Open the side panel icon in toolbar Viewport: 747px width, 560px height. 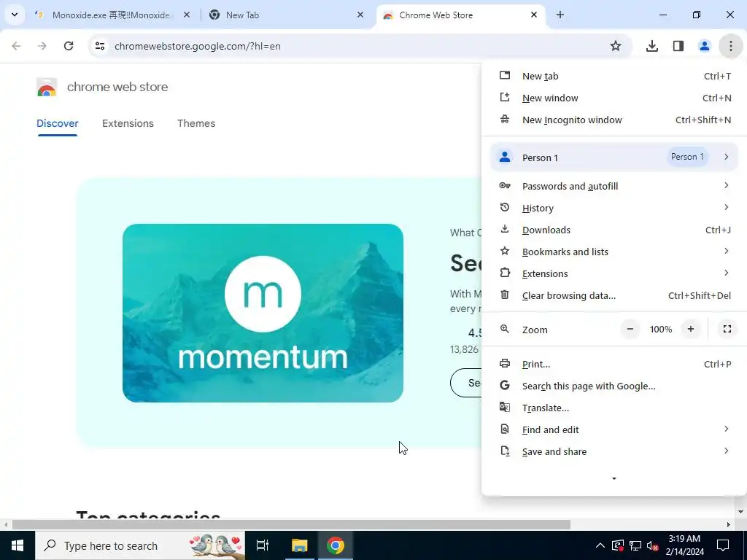(678, 46)
